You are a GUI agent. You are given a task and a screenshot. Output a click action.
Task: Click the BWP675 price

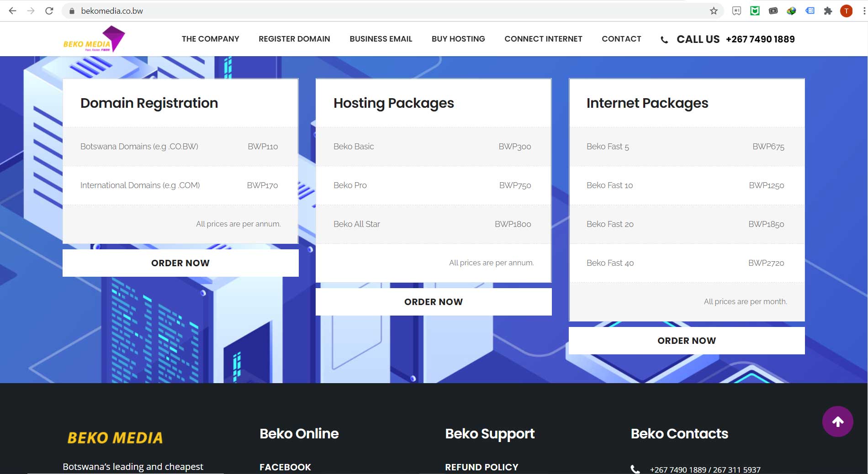click(x=768, y=147)
